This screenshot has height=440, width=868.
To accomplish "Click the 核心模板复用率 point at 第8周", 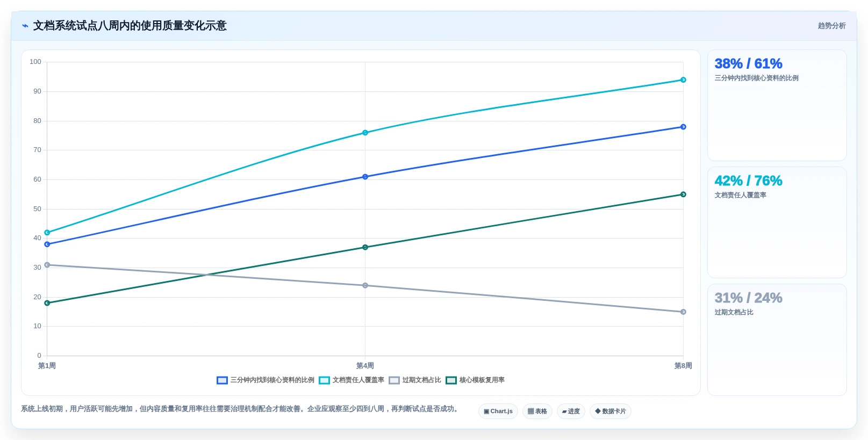I will [x=683, y=194].
